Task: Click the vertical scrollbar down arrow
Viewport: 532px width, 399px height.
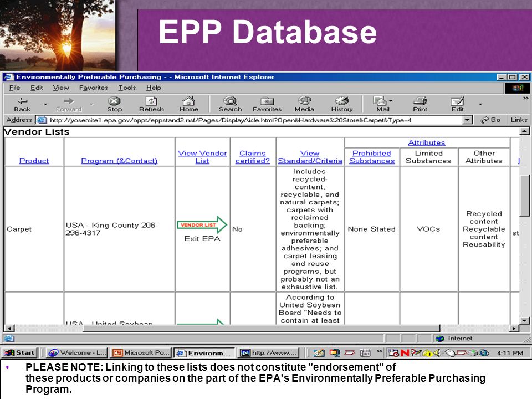Action: 525,320
